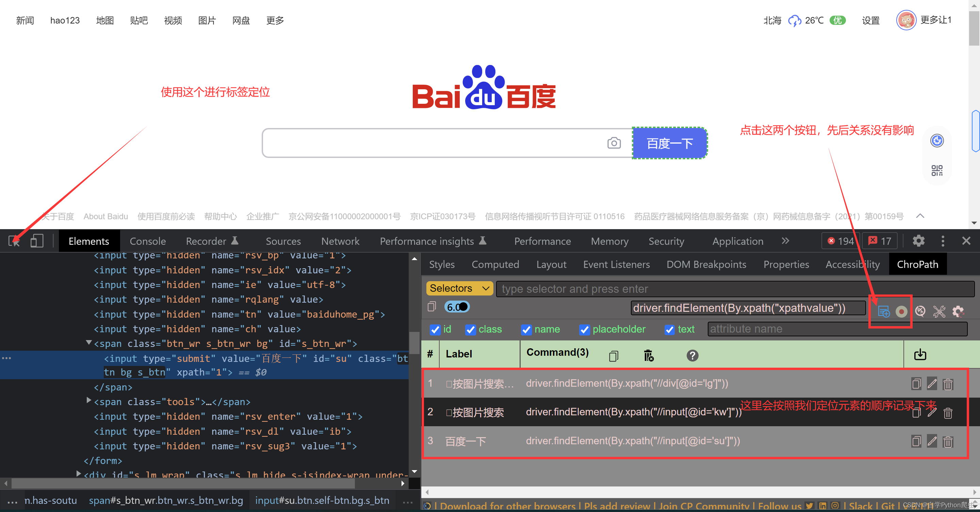Edit command in row 1
This screenshot has width=980, height=512.
pyautogui.click(x=932, y=383)
